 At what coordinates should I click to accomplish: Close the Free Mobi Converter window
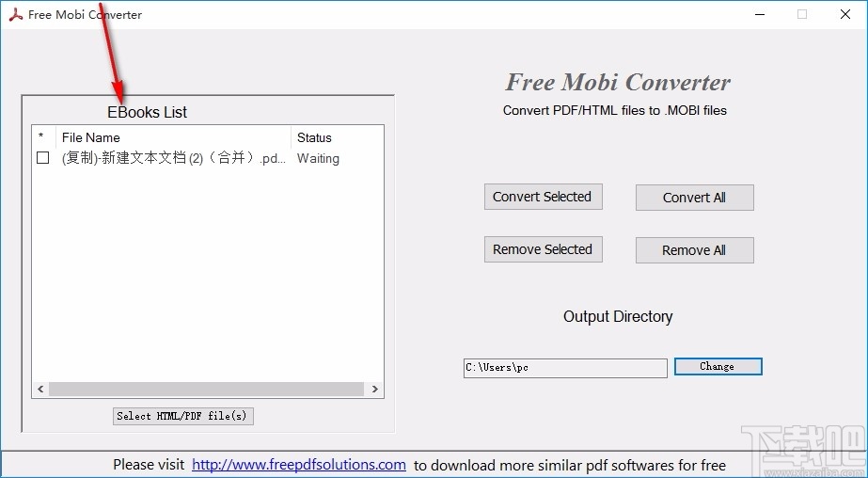point(845,14)
